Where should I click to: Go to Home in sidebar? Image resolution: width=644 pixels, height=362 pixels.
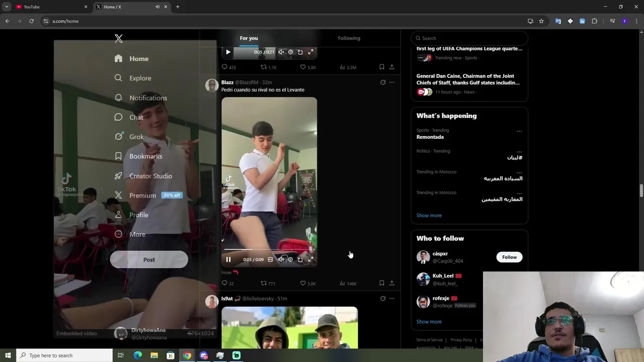click(131, 59)
